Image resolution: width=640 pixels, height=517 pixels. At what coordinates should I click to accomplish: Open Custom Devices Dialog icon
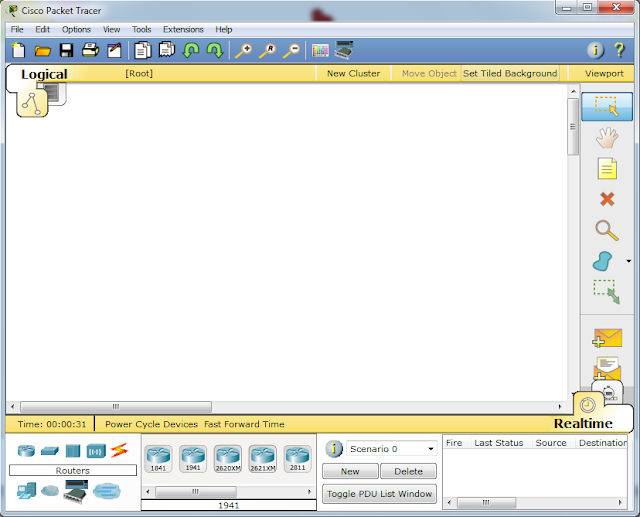[344, 50]
